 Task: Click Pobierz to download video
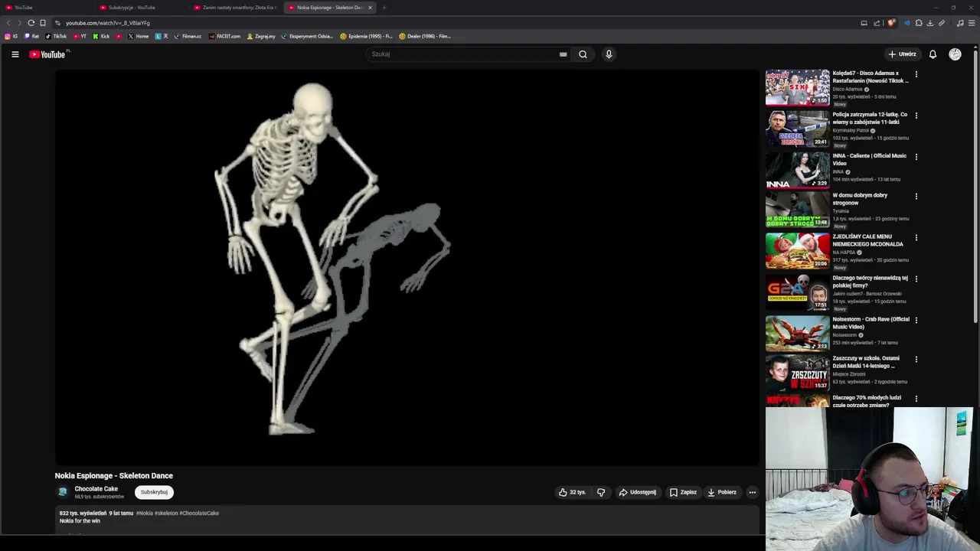[722, 492]
